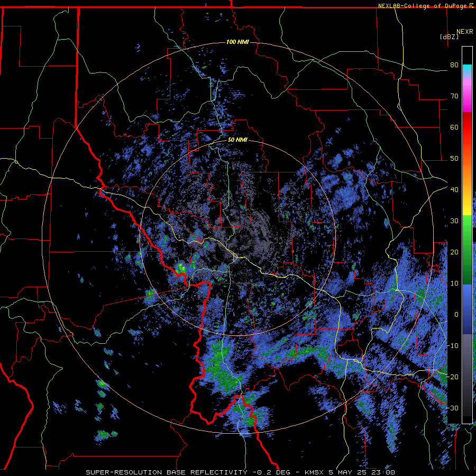Click the -30 dBZ scale value
The image size is (476, 476).
pos(452,408)
